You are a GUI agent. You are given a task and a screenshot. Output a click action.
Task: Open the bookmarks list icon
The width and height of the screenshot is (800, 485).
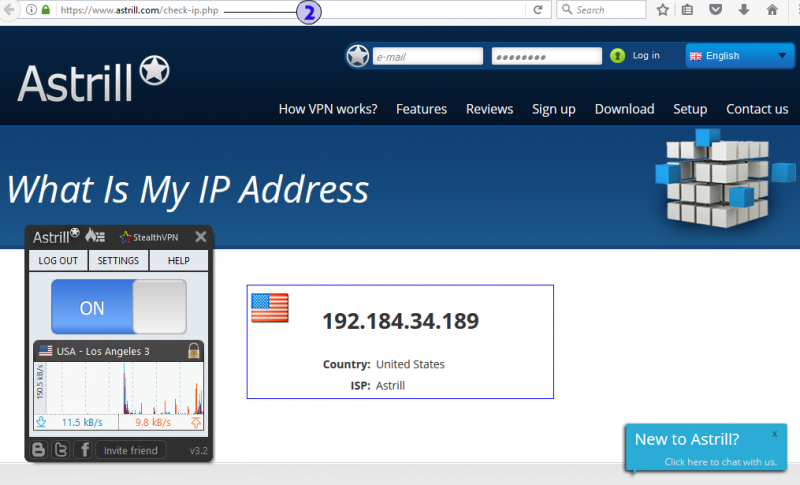pos(687,10)
